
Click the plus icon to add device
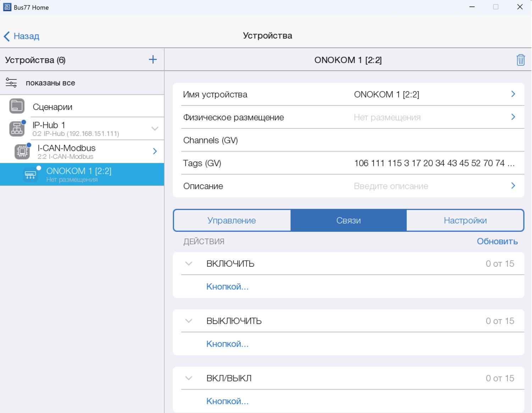(153, 60)
